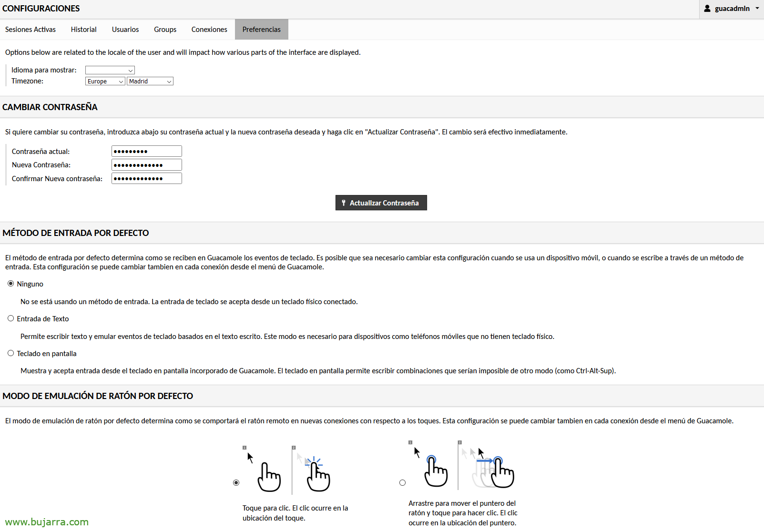Open the Sesiones Activas tab

coord(31,30)
